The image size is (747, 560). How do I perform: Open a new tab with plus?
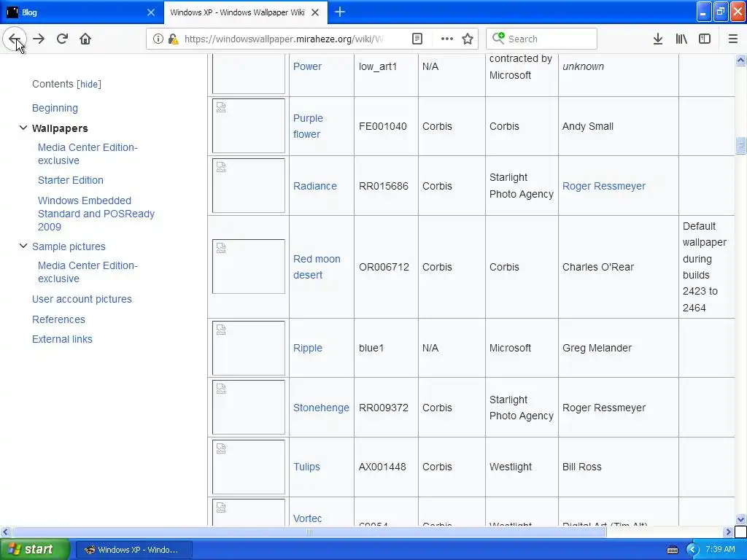(x=340, y=12)
